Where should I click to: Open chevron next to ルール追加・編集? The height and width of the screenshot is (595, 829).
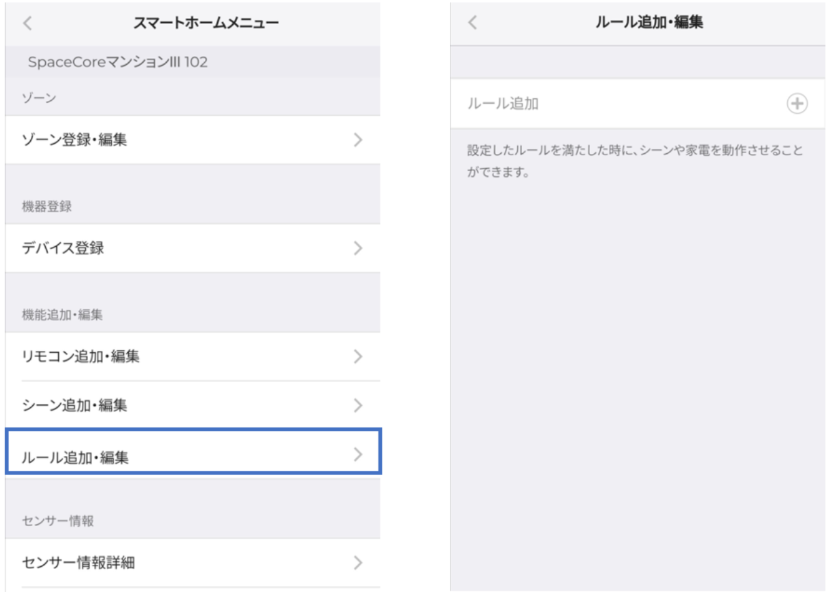[358, 454]
